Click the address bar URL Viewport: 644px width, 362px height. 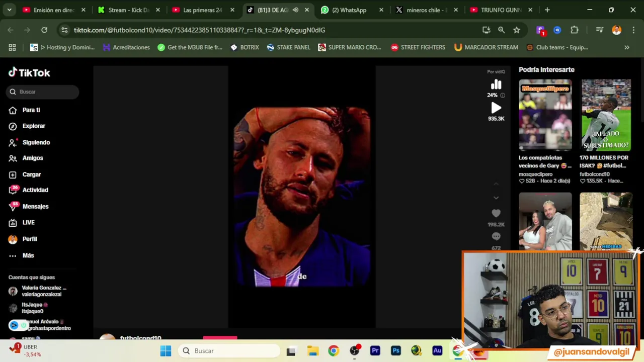tap(199, 30)
